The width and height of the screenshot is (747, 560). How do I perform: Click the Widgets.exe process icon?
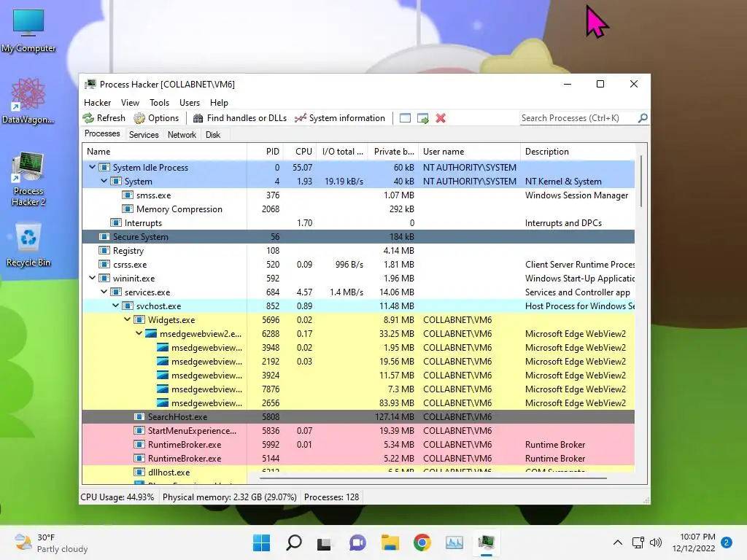click(139, 319)
